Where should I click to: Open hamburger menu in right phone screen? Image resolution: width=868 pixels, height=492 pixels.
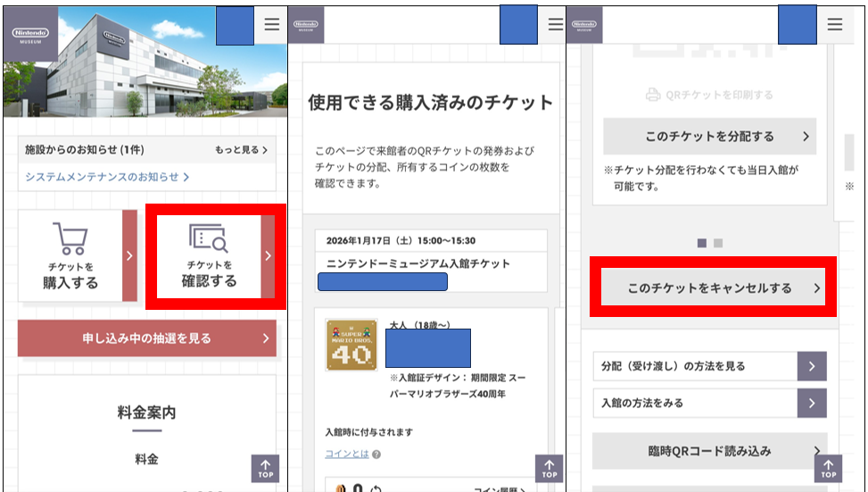pyautogui.click(x=835, y=24)
